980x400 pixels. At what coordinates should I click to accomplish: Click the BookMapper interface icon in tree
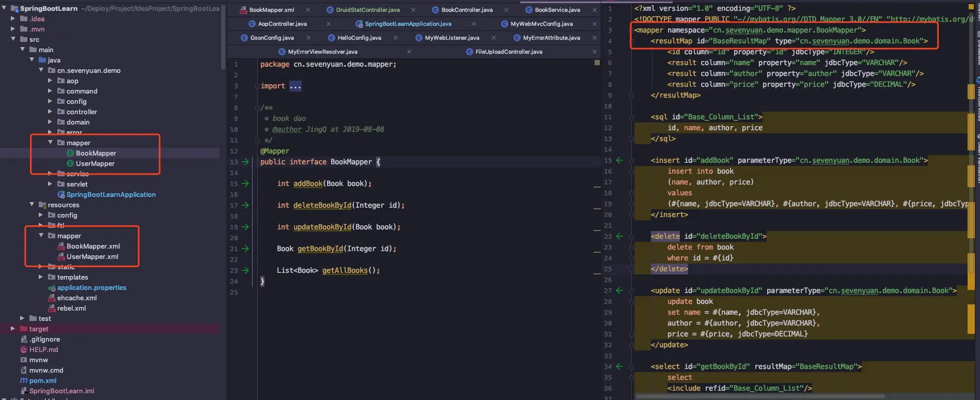(x=70, y=153)
